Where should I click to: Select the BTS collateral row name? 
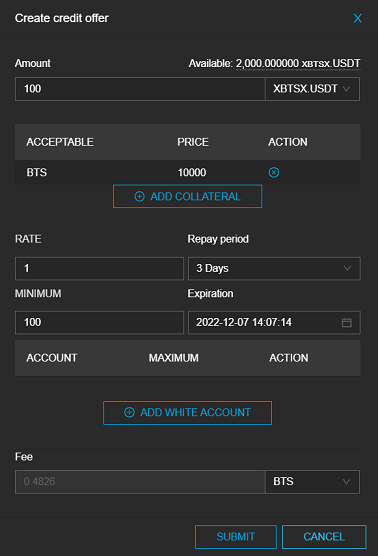37,172
